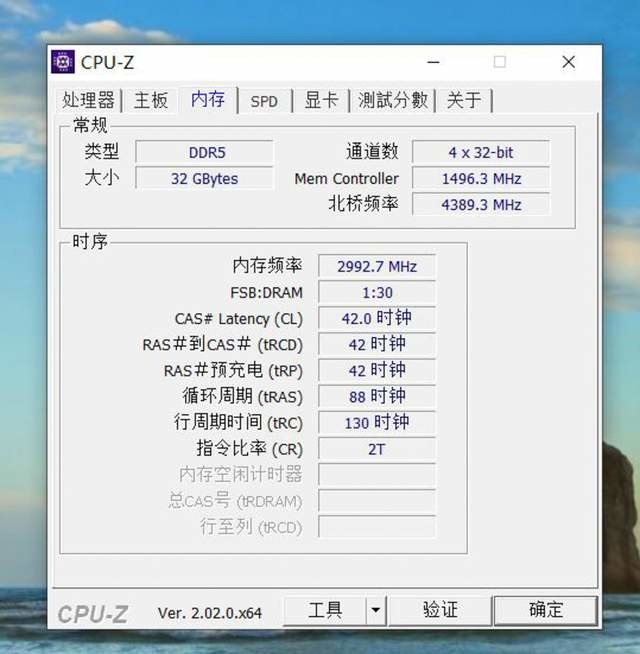Switch to the SPD tab
The width and height of the screenshot is (640, 654).
(x=264, y=101)
